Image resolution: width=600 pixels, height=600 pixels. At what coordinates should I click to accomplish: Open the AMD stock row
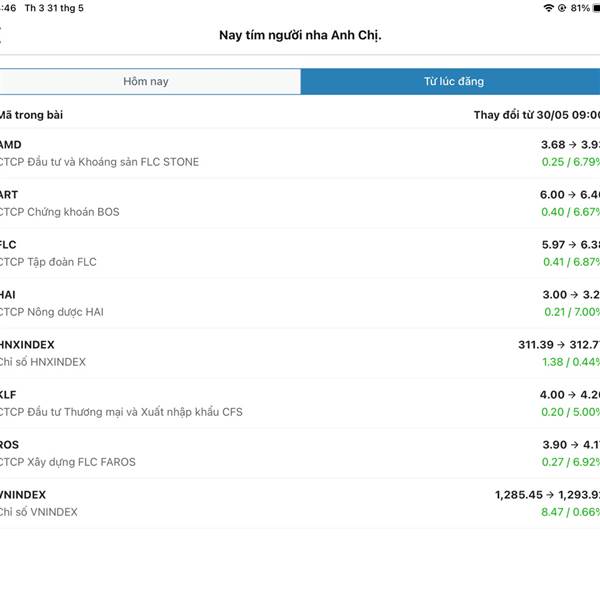point(300,153)
